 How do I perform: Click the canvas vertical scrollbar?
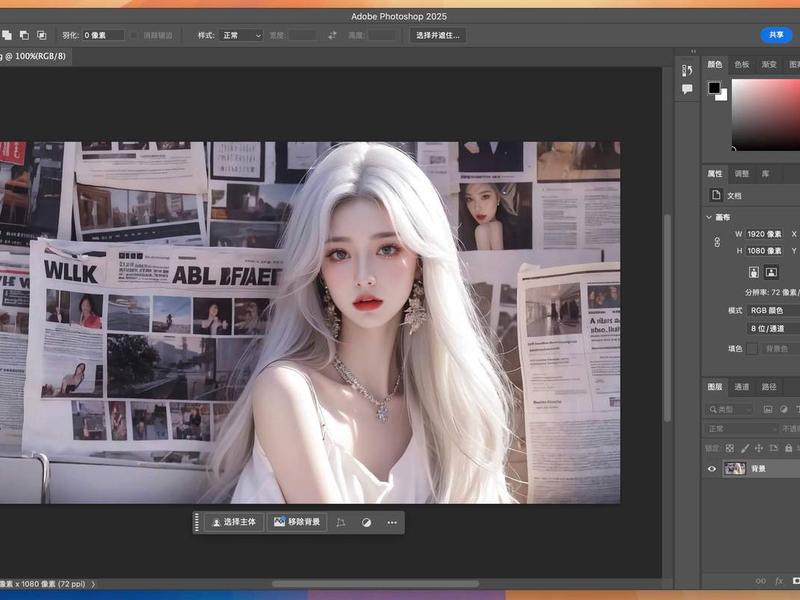667,318
